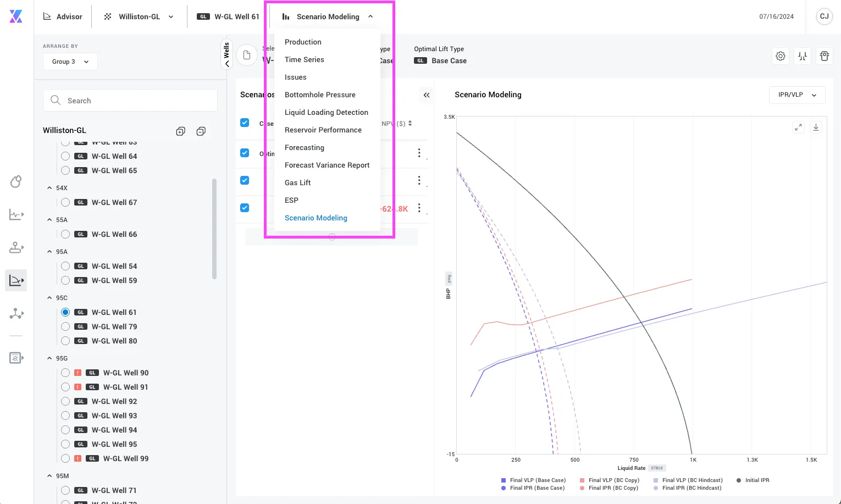
Task: Collapse the scenarios panel double-chevron
Action: click(427, 95)
